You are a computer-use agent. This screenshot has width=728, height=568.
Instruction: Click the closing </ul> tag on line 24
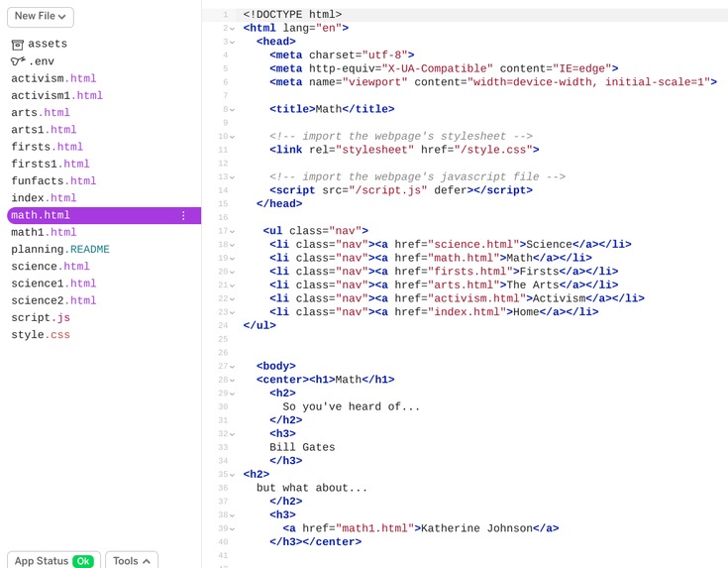pyautogui.click(x=260, y=325)
